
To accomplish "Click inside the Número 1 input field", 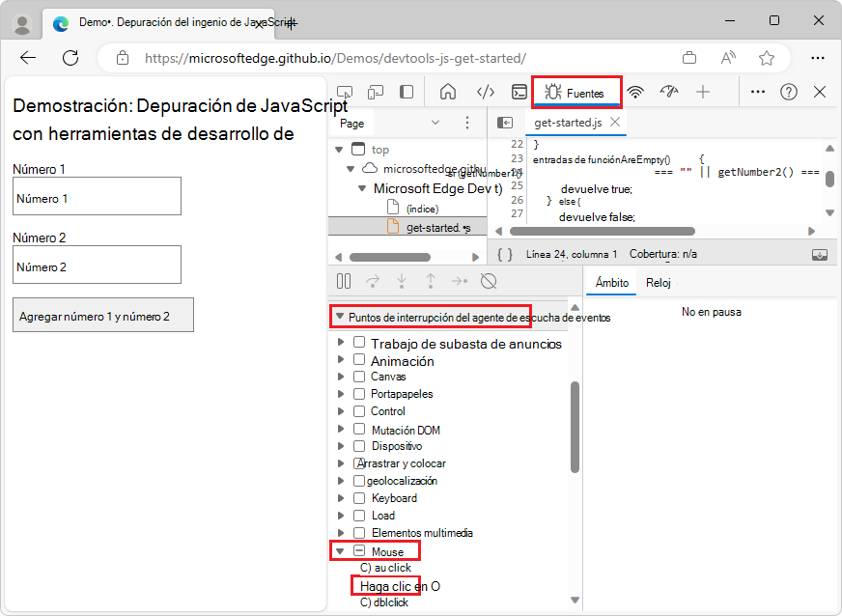I will (x=97, y=196).
